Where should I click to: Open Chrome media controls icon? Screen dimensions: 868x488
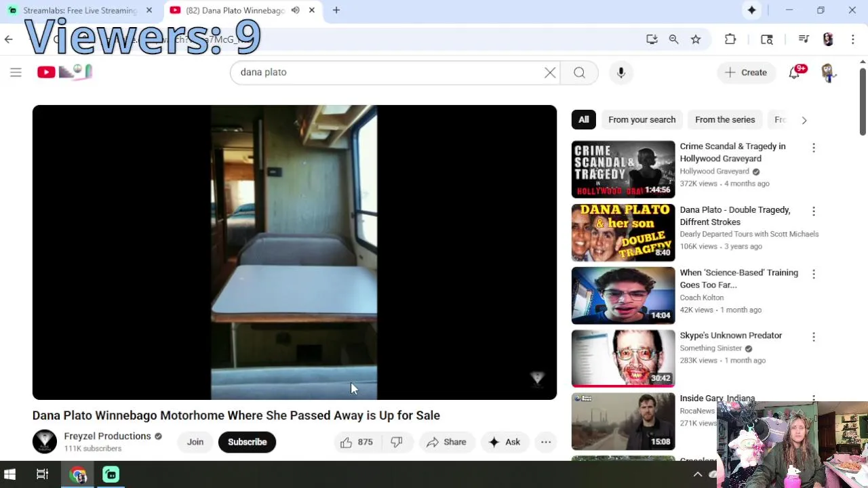[804, 39]
